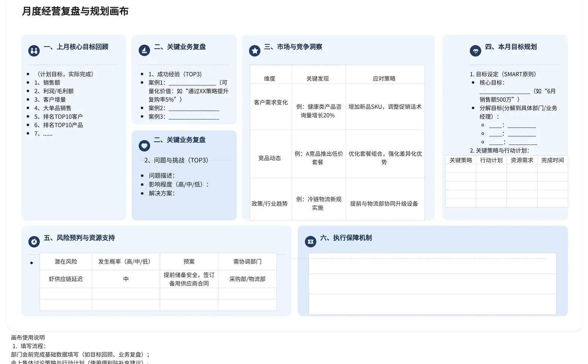Click the 预案 header cell

189,261
